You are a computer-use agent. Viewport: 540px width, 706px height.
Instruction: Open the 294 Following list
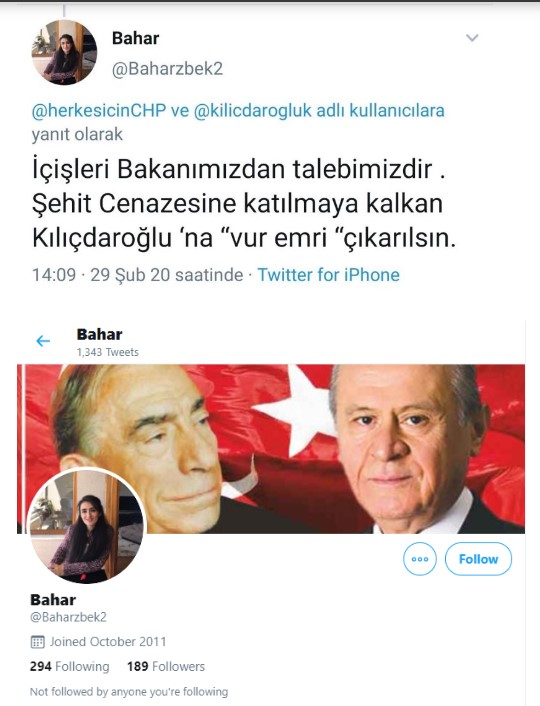pyautogui.click(x=69, y=666)
